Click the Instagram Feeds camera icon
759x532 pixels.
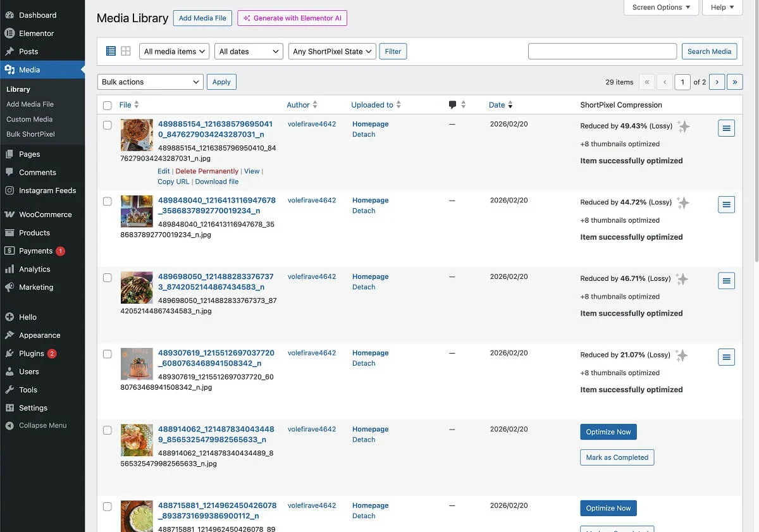(10, 190)
